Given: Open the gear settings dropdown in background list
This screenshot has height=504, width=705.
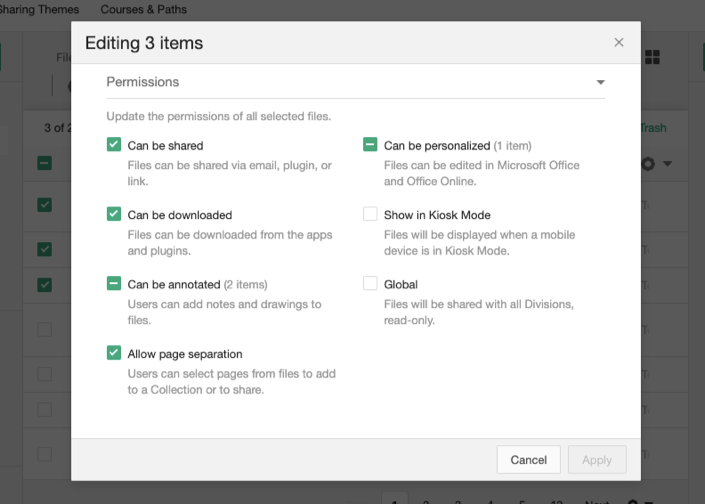Looking at the screenshot, I should pyautogui.click(x=656, y=164).
